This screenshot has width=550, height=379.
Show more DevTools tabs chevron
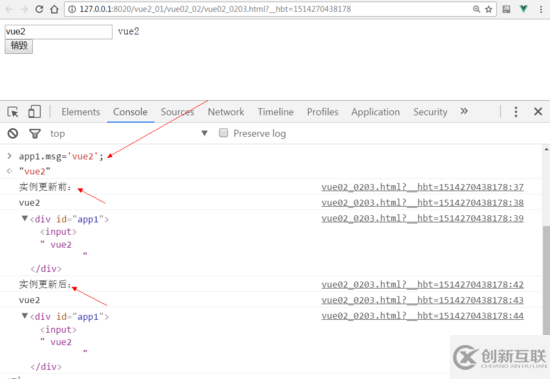click(x=464, y=111)
